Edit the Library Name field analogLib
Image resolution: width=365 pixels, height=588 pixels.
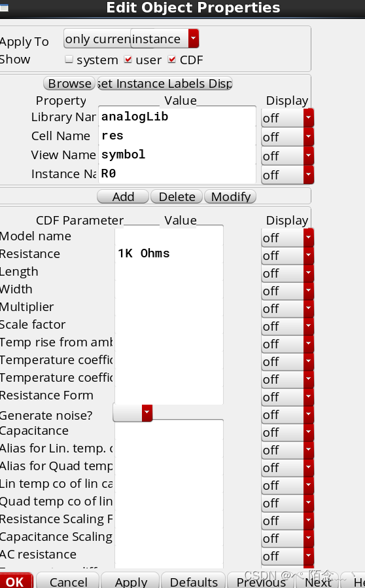click(x=177, y=117)
